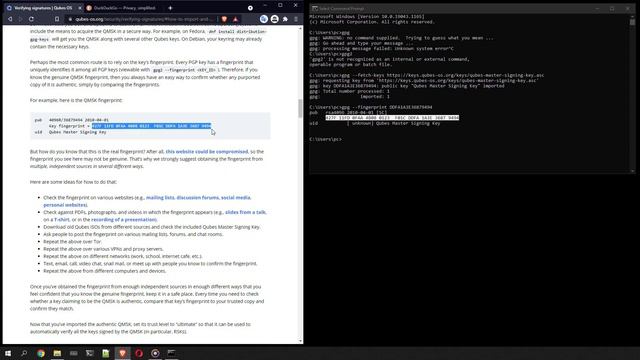Switch to Verifying signatures Qubes OS tab
Screen dimensions: 640x360
point(43,8)
